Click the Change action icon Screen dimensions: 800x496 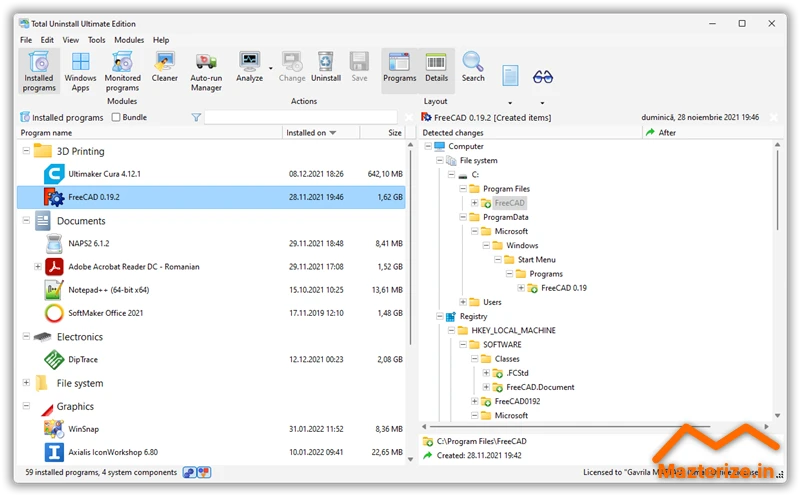tap(292, 62)
